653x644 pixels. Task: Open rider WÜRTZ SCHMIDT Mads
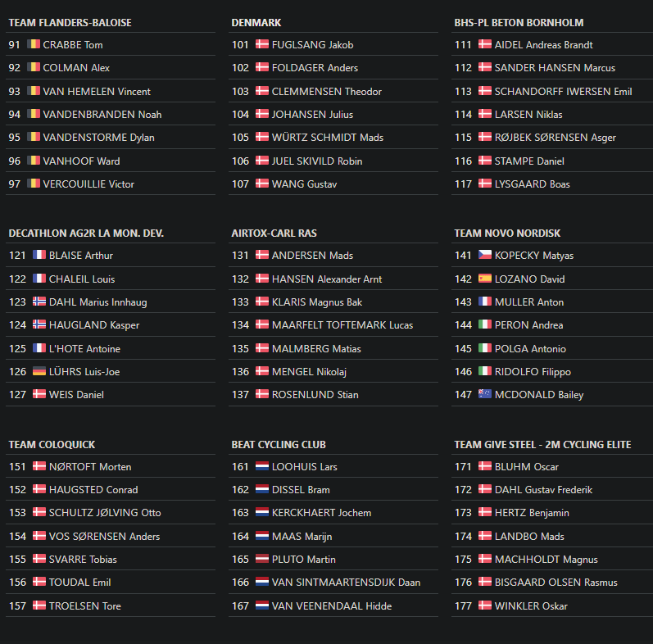coord(328,138)
